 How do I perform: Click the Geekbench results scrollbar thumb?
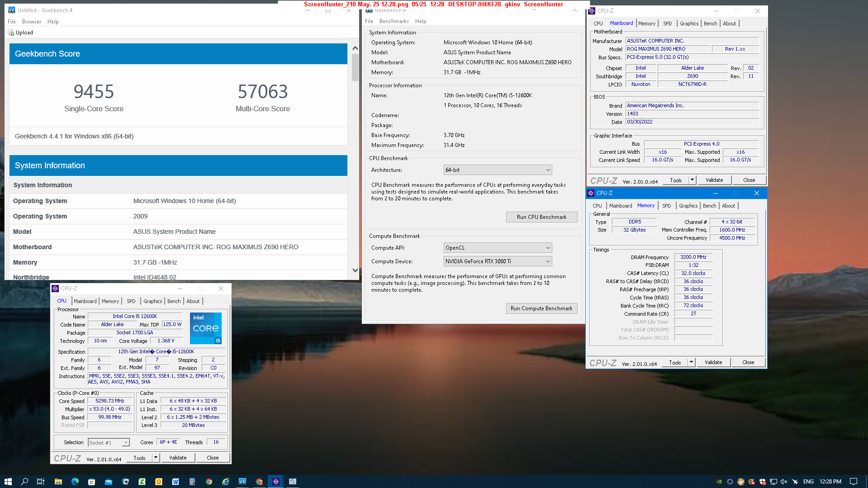point(355,67)
